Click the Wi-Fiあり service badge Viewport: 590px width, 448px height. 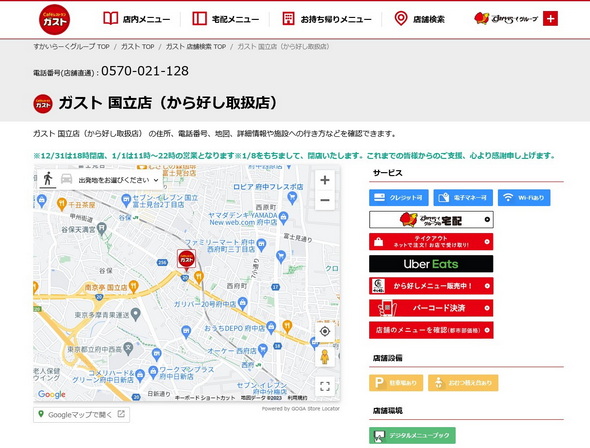pyautogui.click(x=524, y=197)
